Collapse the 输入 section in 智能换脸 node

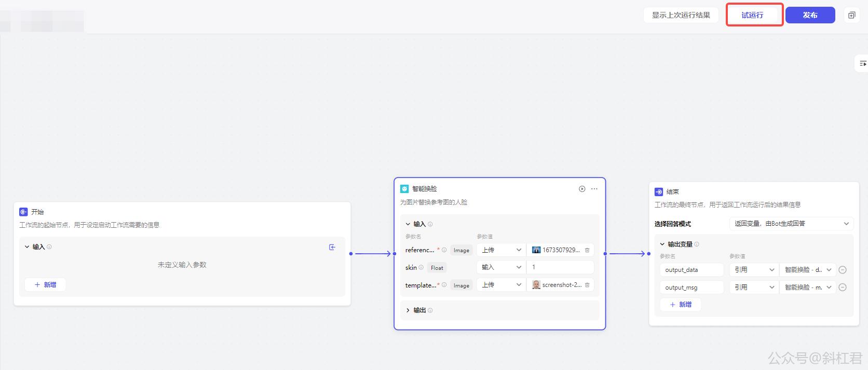point(408,224)
